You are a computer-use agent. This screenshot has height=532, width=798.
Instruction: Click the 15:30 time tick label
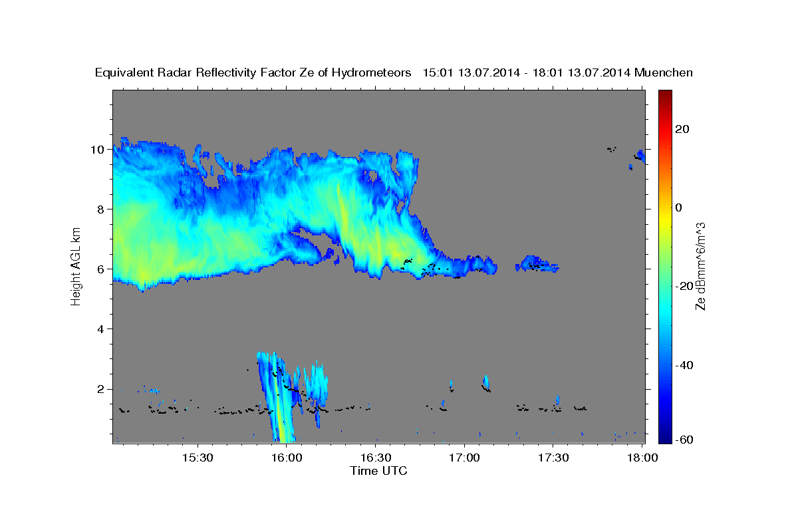point(198,458)
